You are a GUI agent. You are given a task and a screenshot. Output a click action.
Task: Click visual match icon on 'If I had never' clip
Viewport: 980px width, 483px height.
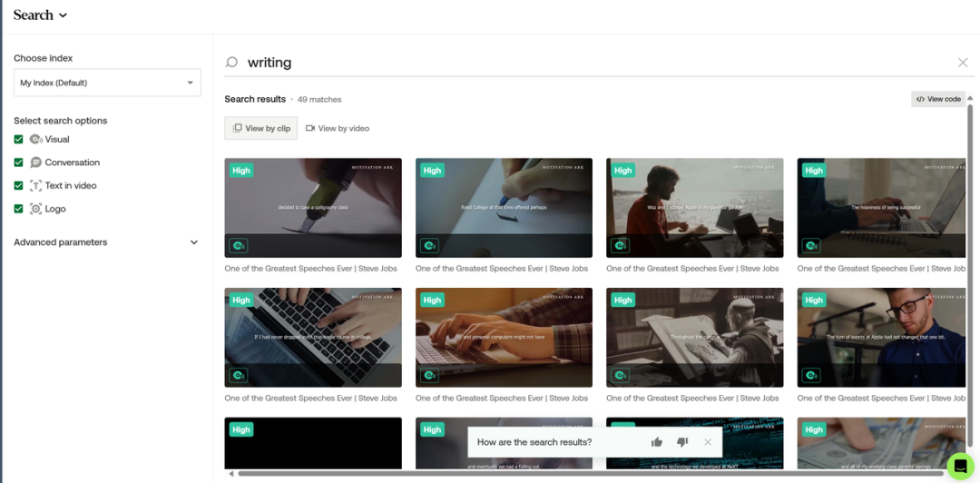pyautogui.click(x=238, y=375)
